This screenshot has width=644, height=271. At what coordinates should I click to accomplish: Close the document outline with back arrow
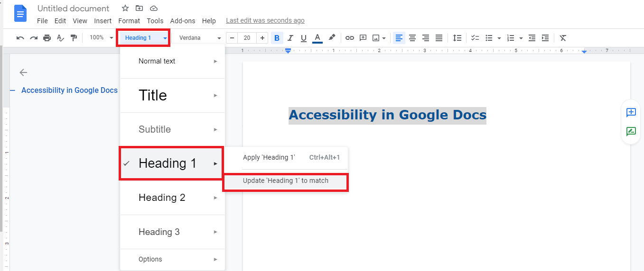tap(23, 72)
